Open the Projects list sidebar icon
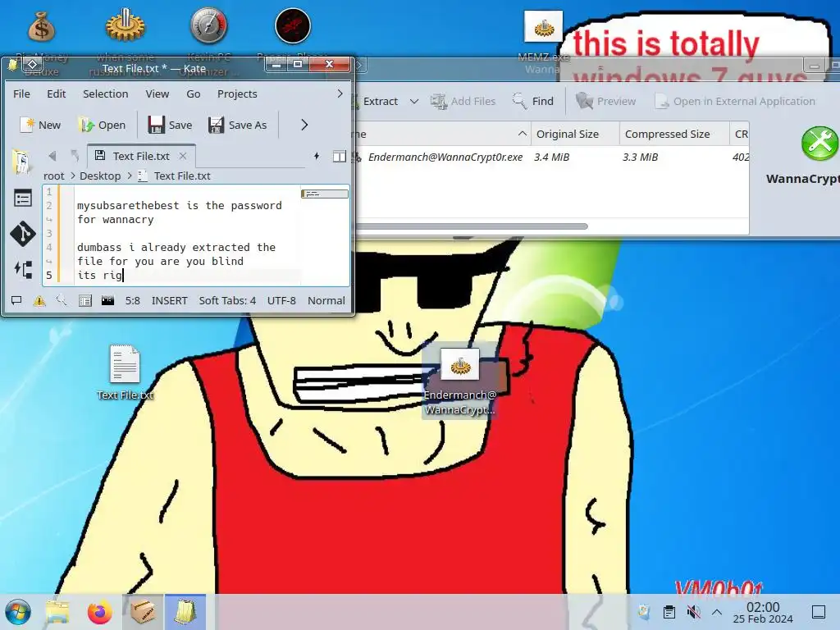The image size is (840, 630). point(22,199)
